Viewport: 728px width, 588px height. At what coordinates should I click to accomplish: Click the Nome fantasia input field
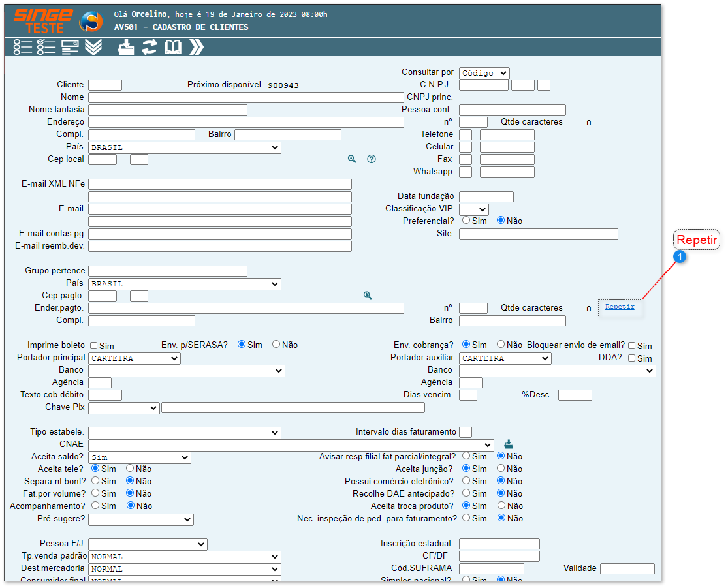pos(167,110)
